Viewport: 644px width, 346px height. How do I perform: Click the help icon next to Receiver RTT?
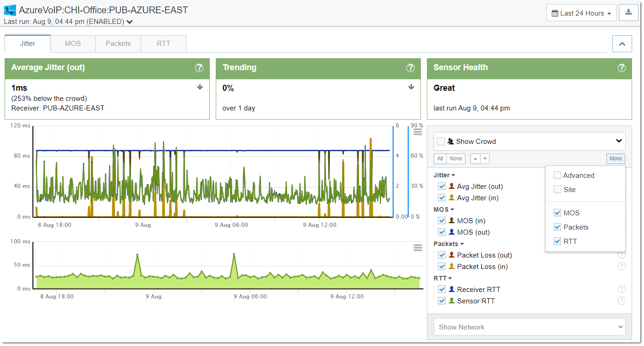coord(622,289)
